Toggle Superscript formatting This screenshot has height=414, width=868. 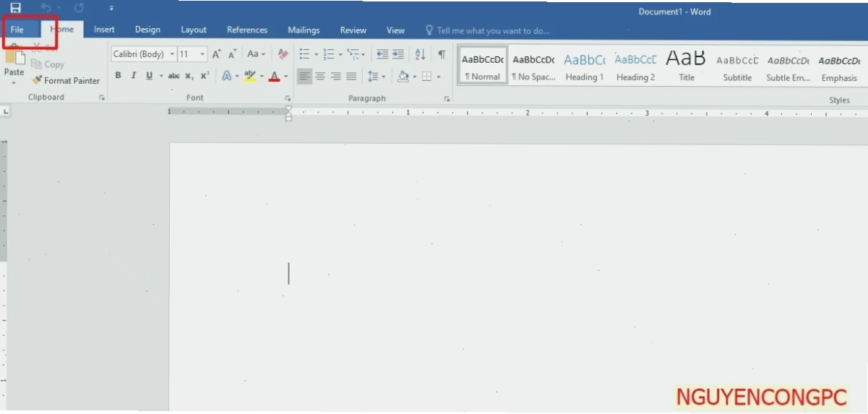click(205, 76)
